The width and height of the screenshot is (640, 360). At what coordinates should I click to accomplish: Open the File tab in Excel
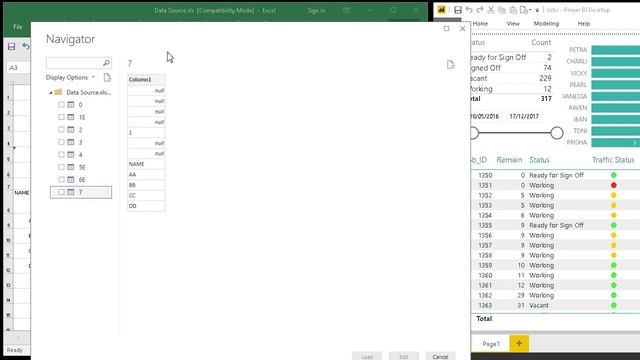coord(18,27)
